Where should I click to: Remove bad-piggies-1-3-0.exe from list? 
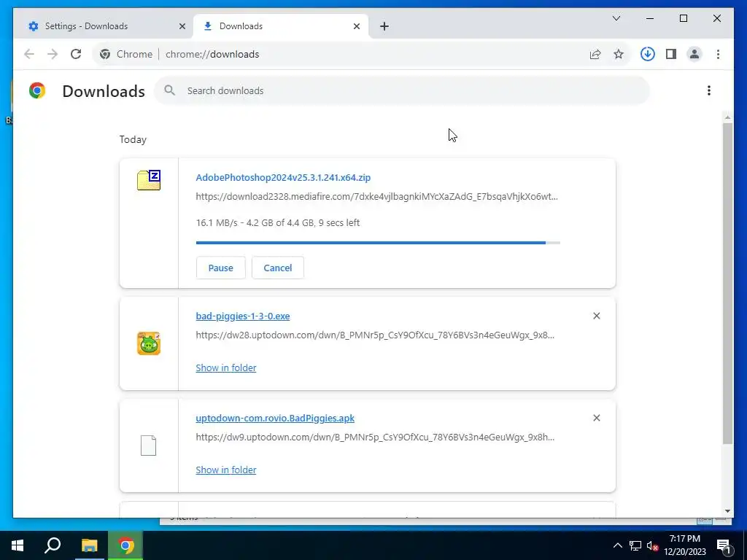coord(597,316)
